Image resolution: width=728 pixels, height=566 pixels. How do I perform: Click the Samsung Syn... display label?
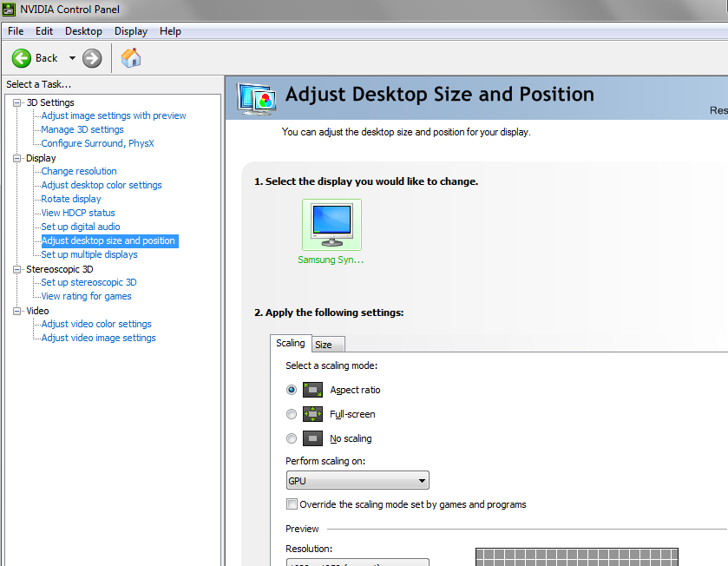[331, 260]
